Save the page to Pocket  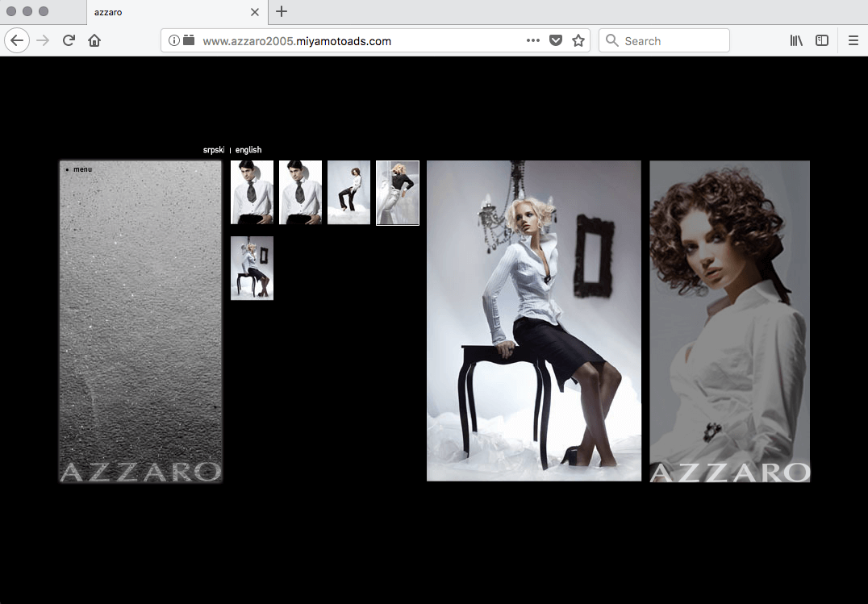(x=555, y=40)
